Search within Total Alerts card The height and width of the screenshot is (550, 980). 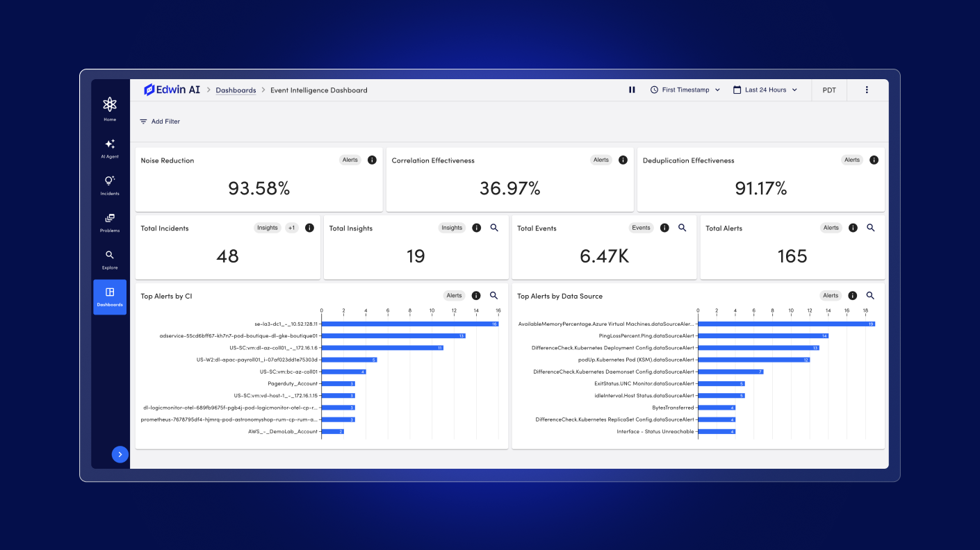point(870,228)
